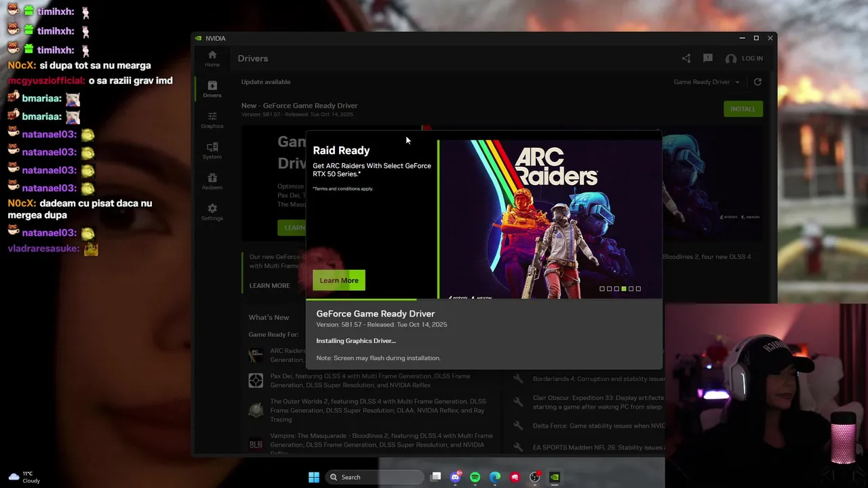This screenshot has height=488, width=868.
Task: Expand the Game Ready Driver dropdown
Action: (706, 82)
